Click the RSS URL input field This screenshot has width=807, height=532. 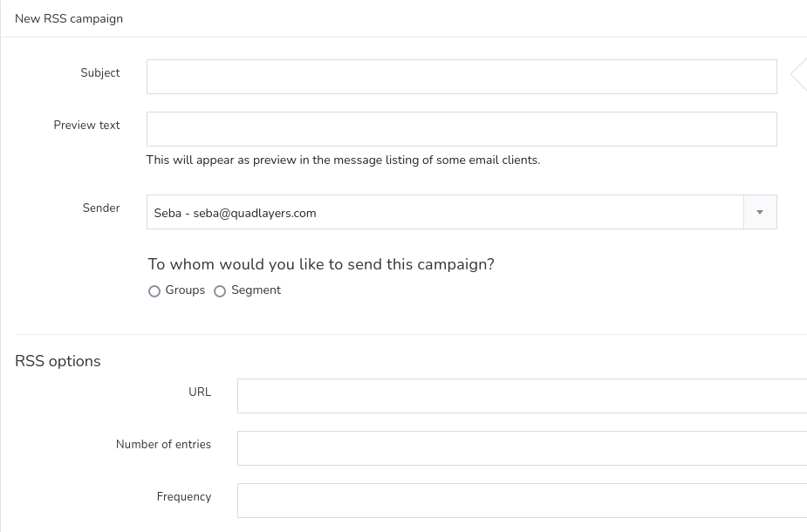522,396
